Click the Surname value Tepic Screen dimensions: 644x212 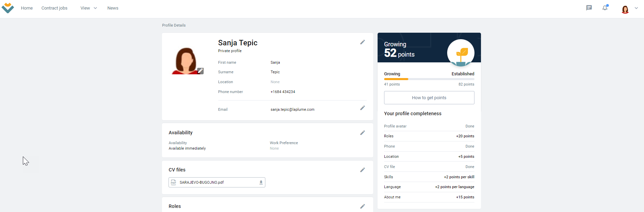tap(275, 72)
